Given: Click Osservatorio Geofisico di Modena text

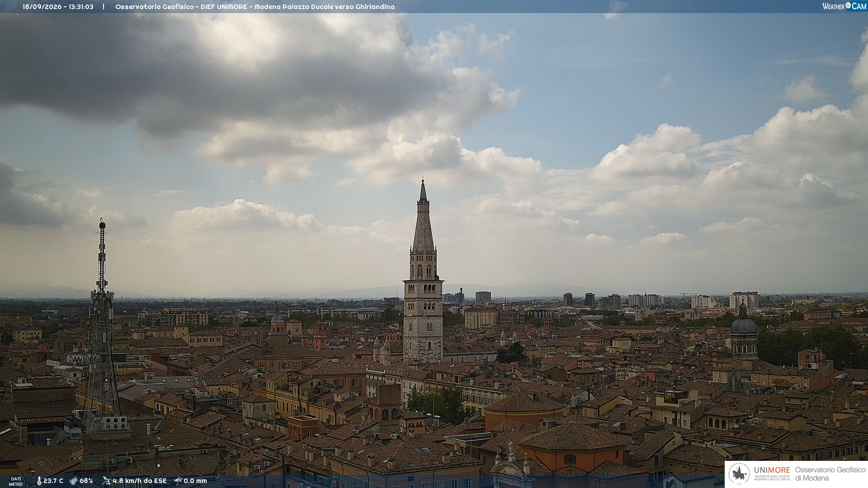Looking at the screenshot, I should [x=830, y=474].
